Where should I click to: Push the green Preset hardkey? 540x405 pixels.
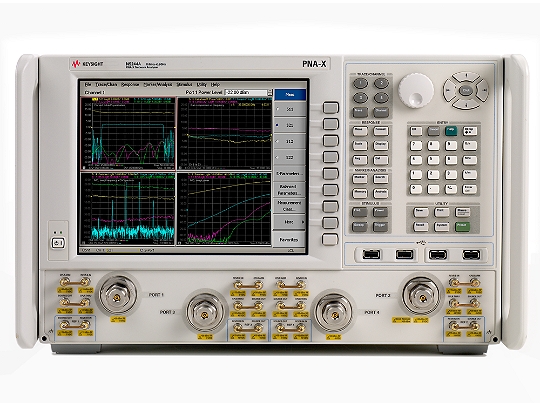click(463, 226)
